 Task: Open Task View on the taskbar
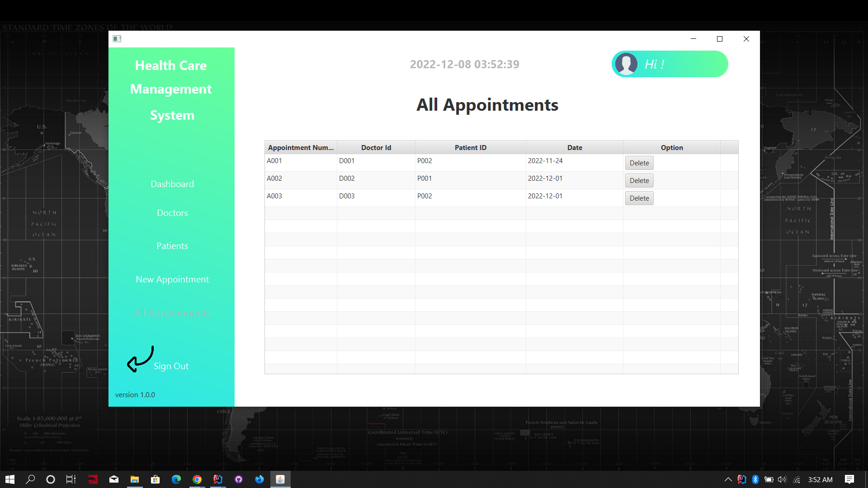(x=71, y=479)
